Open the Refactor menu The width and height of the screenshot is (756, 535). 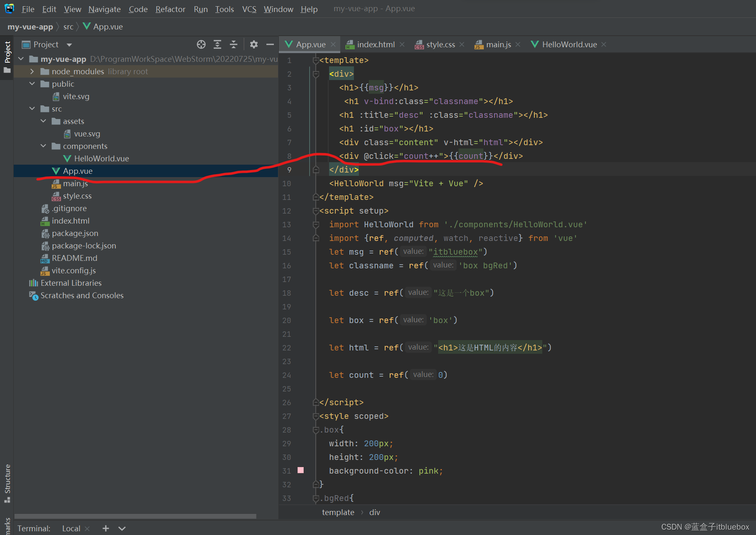click(x=171, y=9)
